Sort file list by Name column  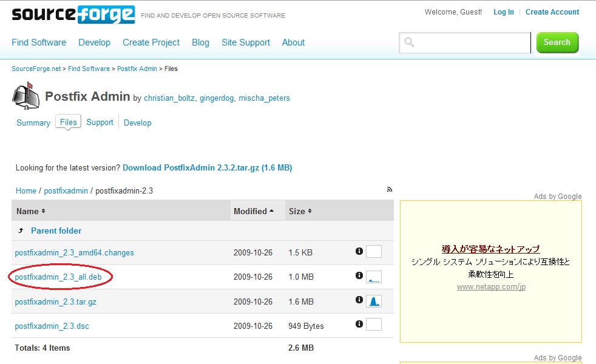tap(30, 211)
